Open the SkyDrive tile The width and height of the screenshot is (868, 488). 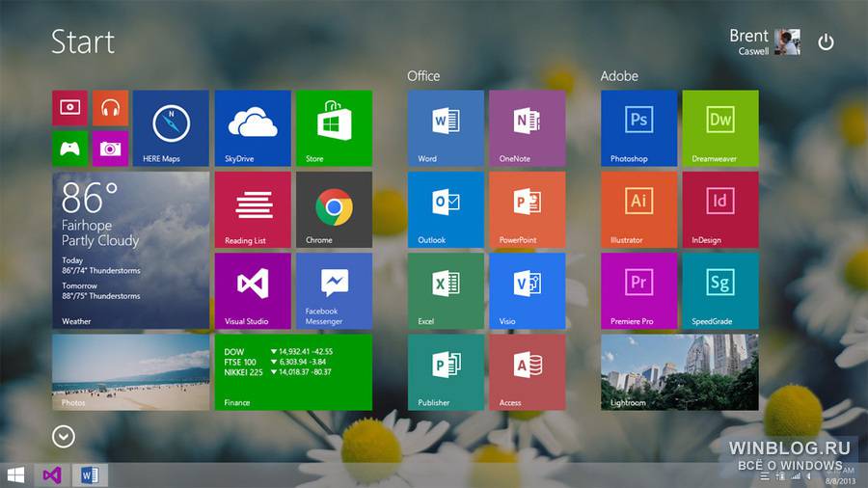(253, 128)
